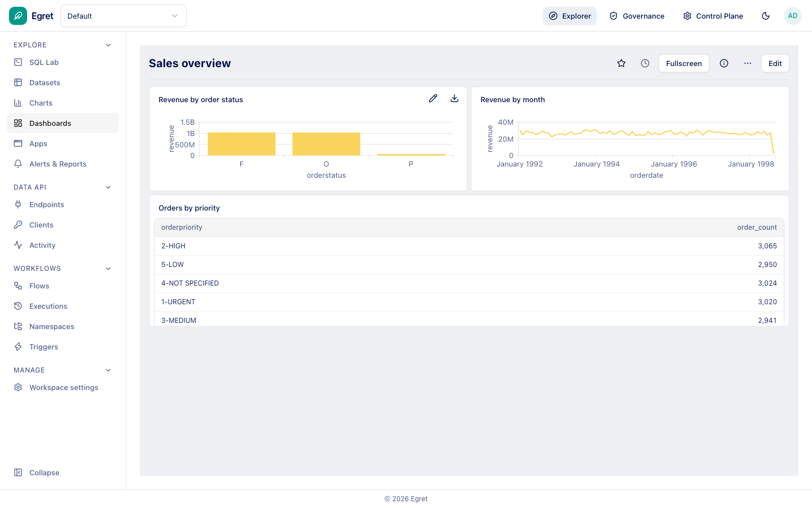The height and width of the screenshot is (508, 812).
Task: Open the more options ellipsis menu
Action: (x=748, y=63)
